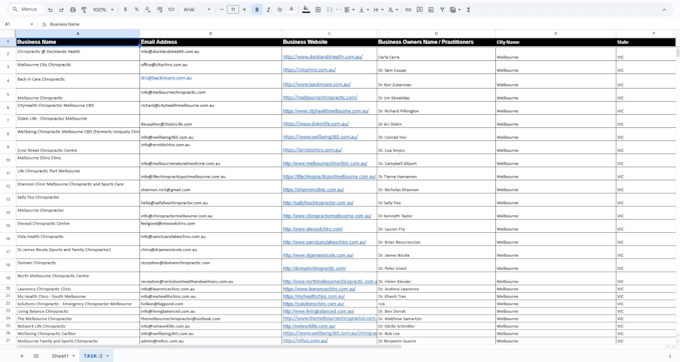This screenshot has height=362, width=680.
Task: Open the TASK-2 tab dropdown arrow
Action: pyautogui.click(x=108, y=356)
